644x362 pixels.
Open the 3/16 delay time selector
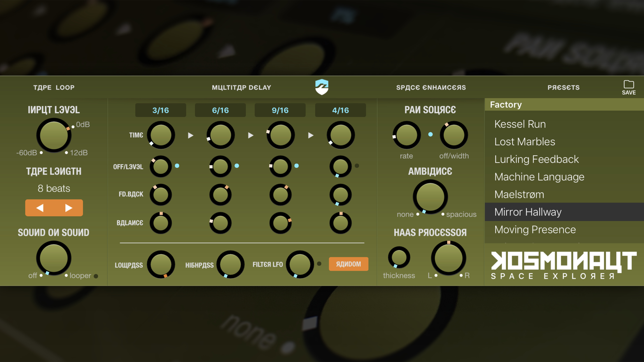click(x=160, y=110)
